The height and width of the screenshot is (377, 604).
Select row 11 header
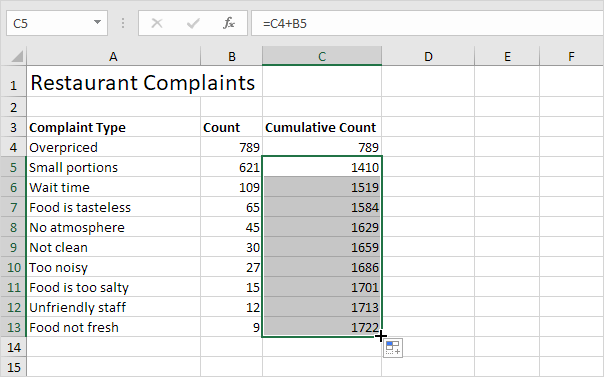pyautogui.click(x=13, y=287)
